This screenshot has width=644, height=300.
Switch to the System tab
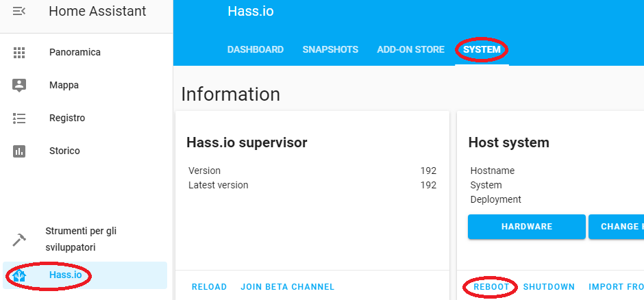pos(482,50)
